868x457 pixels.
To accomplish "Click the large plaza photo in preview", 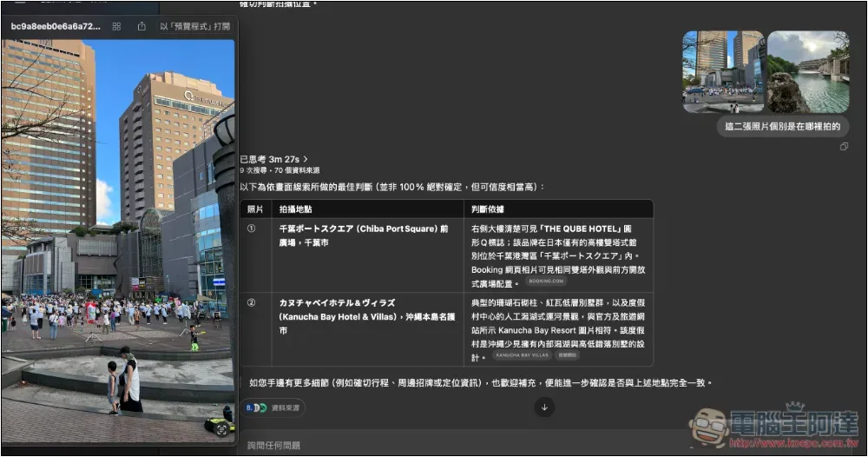I will coord(118,235).
